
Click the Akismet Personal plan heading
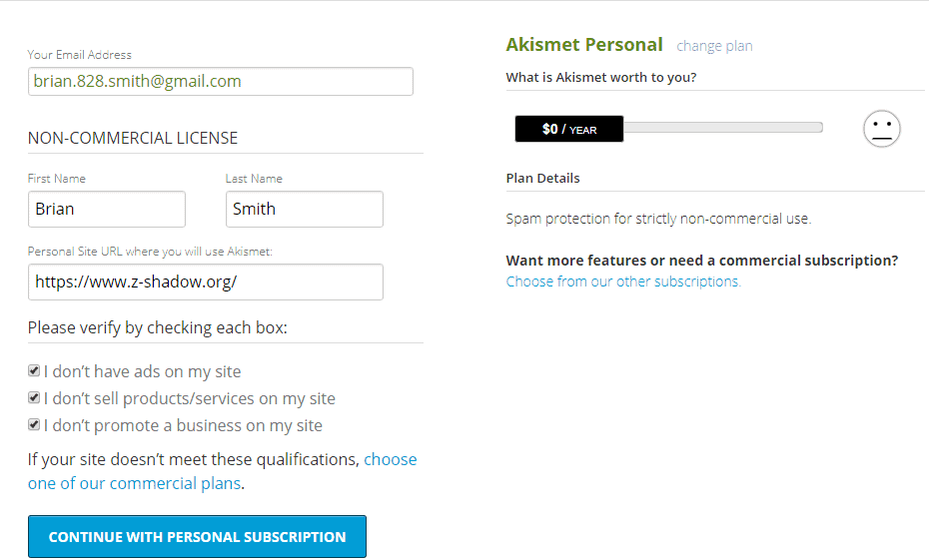coord(584,45)
